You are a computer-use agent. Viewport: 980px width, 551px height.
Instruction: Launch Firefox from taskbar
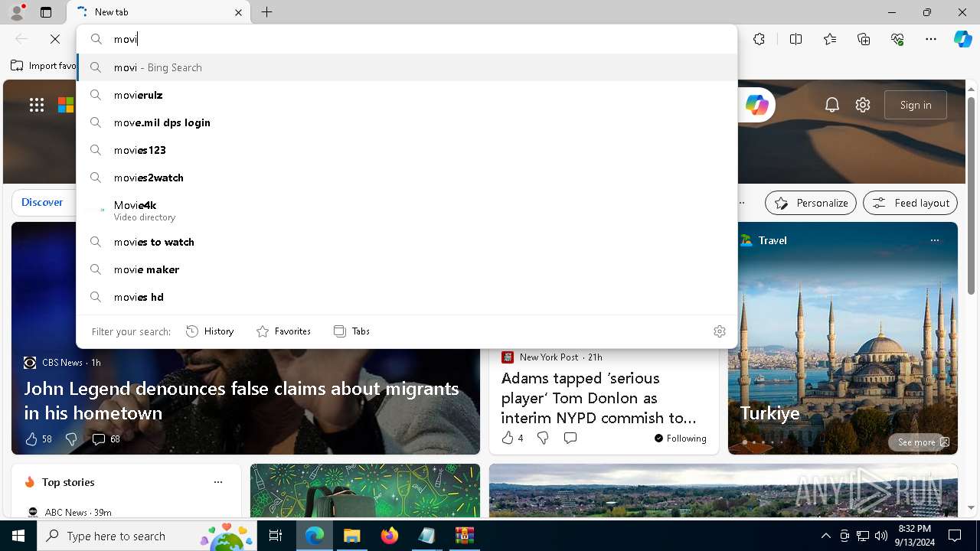(x=390, y=536)
